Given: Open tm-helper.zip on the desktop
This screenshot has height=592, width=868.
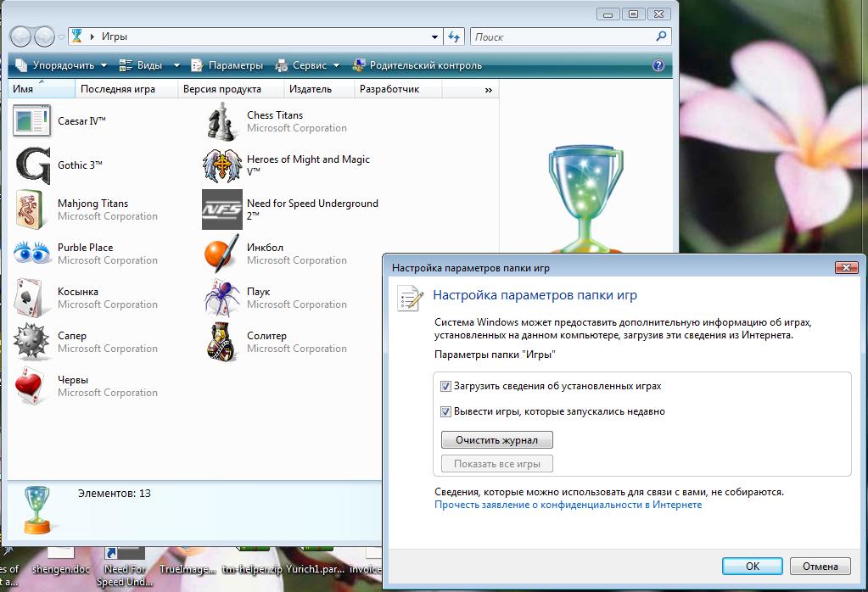Looking at the screenshot, I should pos(252,561).
